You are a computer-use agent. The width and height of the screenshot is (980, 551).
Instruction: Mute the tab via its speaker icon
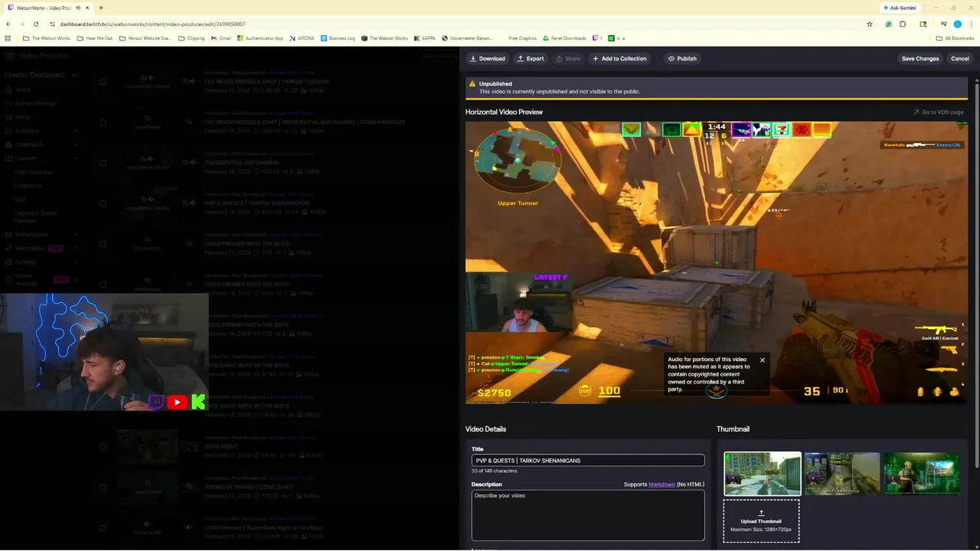click(x=78, y=8)
